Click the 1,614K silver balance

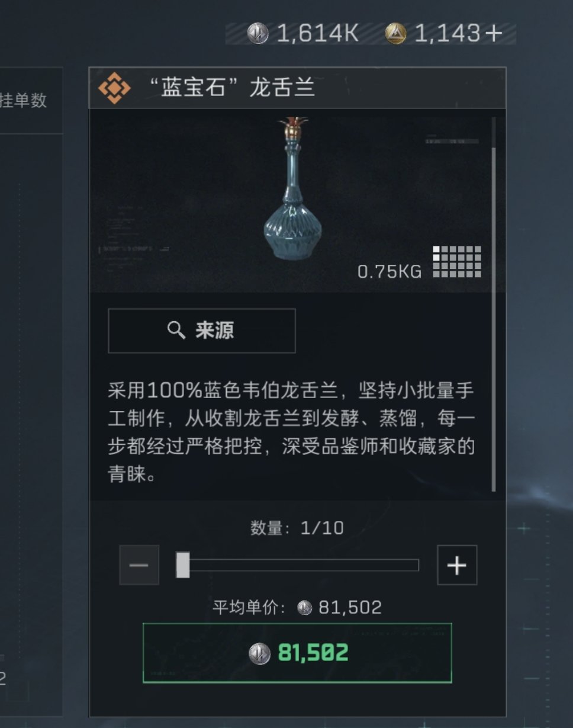point(318,34)
